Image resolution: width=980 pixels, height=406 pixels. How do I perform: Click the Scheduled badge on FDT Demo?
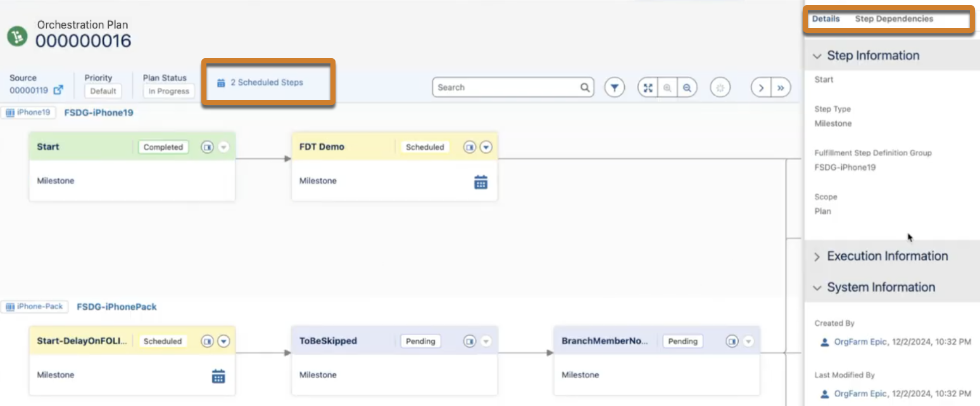click(x=425, y=147)
